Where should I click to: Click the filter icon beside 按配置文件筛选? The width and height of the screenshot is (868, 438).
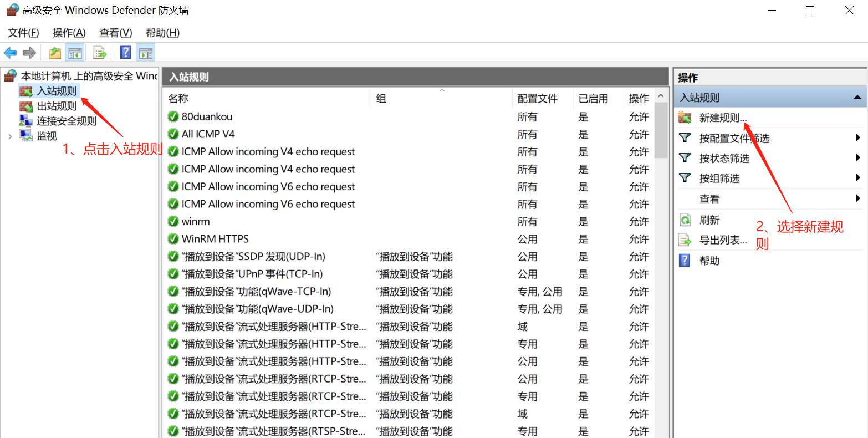click(685, 137)
